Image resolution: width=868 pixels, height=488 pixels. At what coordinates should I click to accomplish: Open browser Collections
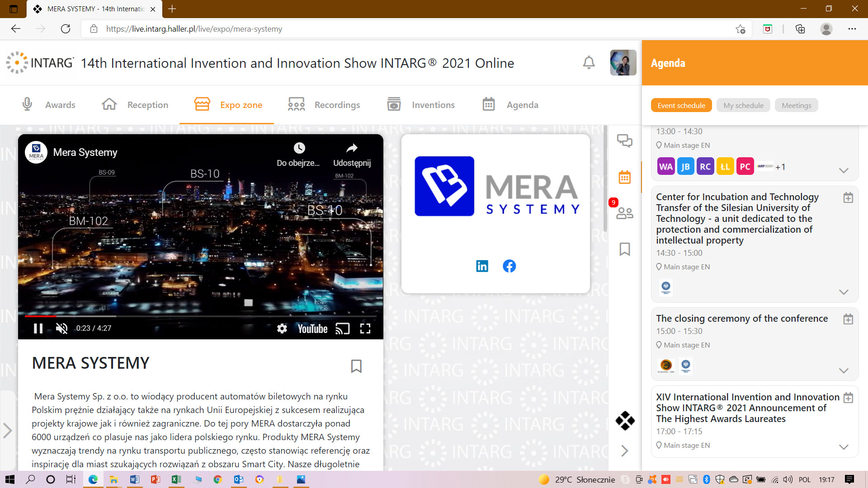[800, 29]
